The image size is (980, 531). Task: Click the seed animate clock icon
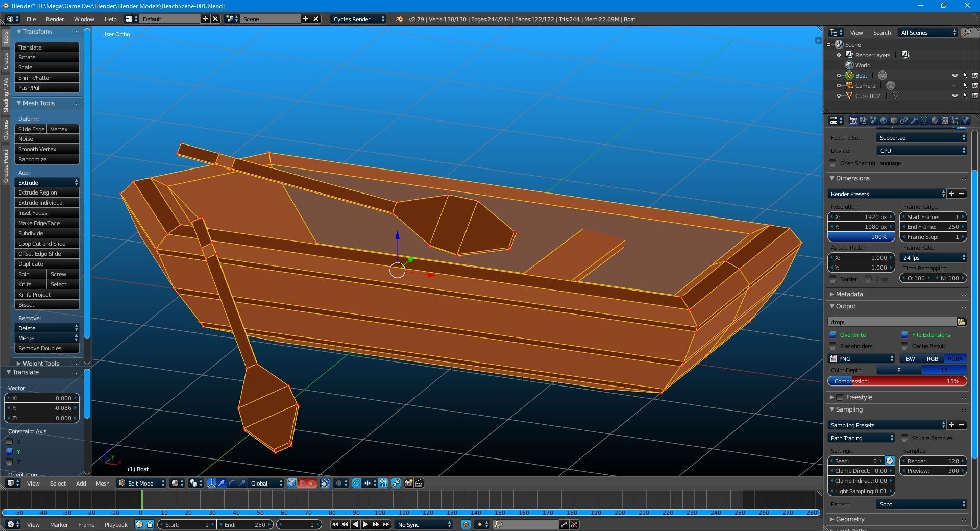(x=890, y=461)
